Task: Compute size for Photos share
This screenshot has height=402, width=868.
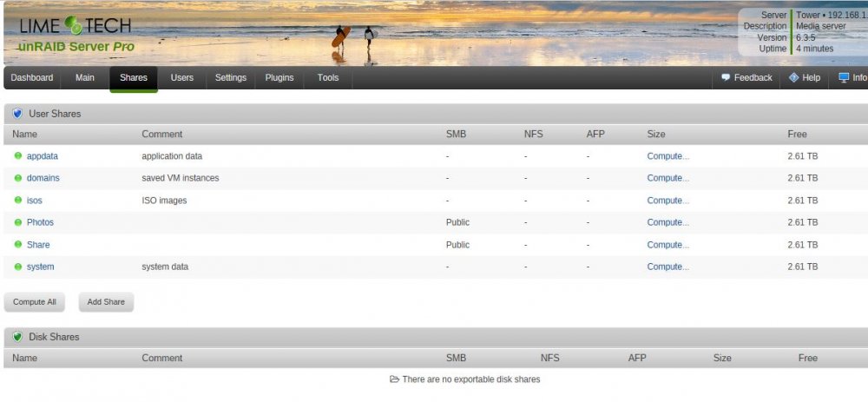Action: [668, 222]
